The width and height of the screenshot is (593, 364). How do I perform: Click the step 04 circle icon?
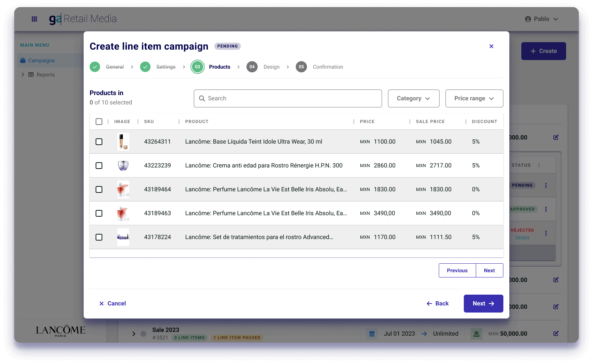pos(252,67)
